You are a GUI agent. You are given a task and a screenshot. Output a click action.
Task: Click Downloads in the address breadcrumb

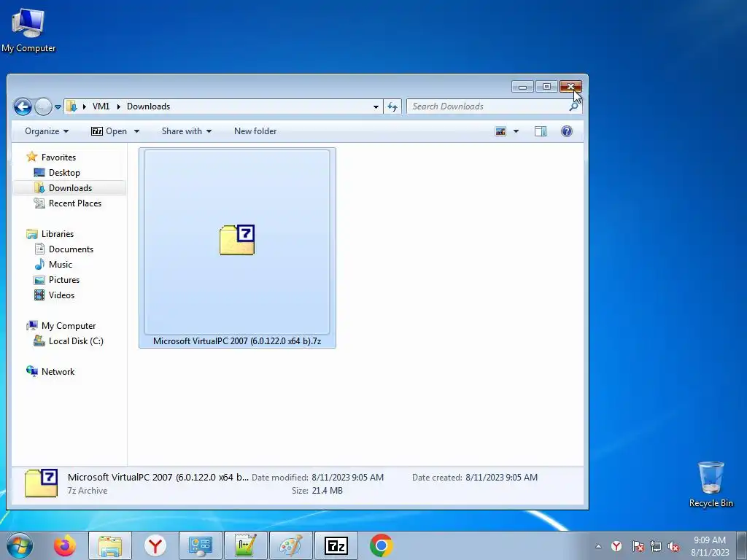148,106
